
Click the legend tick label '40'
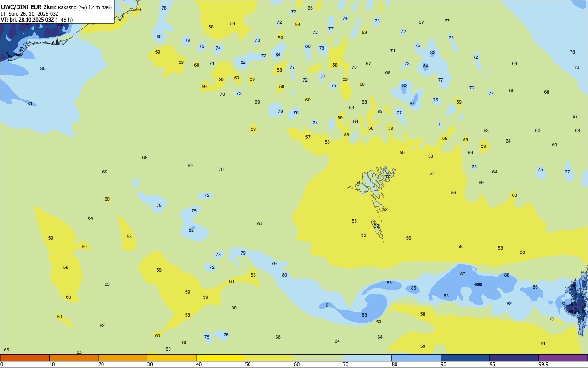199,364
